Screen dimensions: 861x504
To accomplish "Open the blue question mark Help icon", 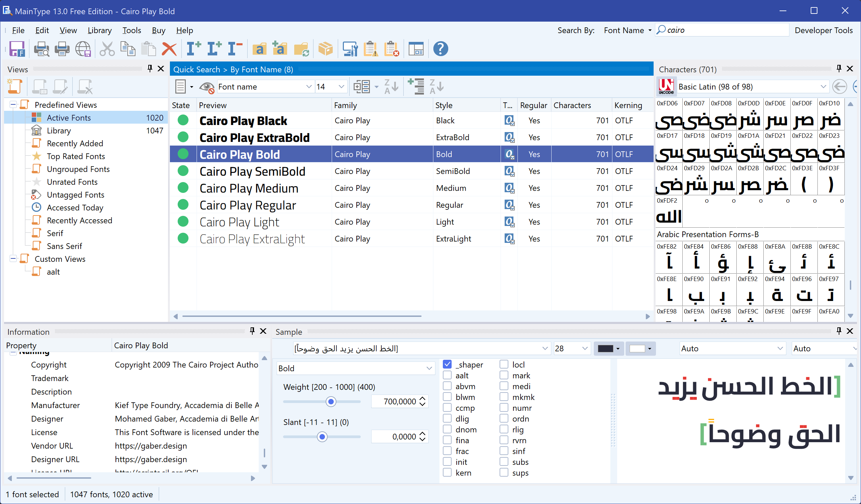I will 440,49.
